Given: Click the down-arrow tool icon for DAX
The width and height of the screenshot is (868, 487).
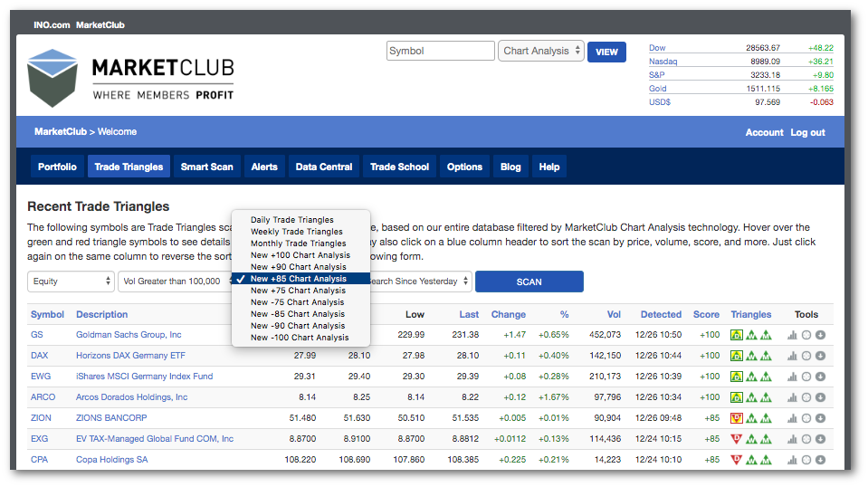Looking at the screenshot, I should pyautogui.click(x=820, y=356).
